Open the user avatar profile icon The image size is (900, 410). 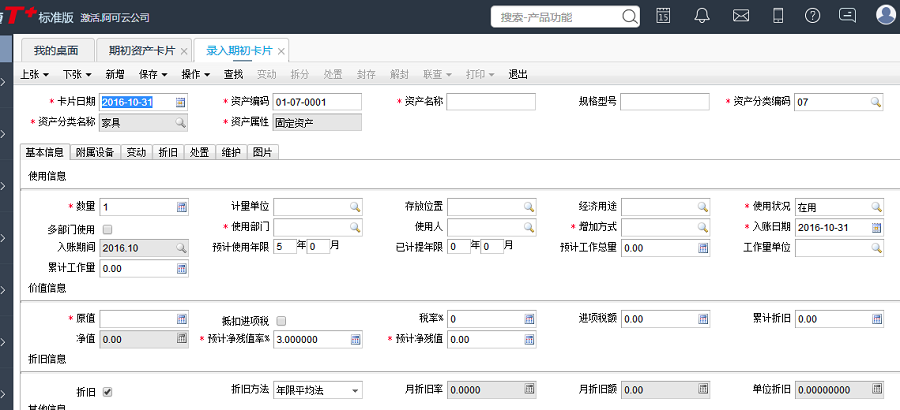coord(886,15)
